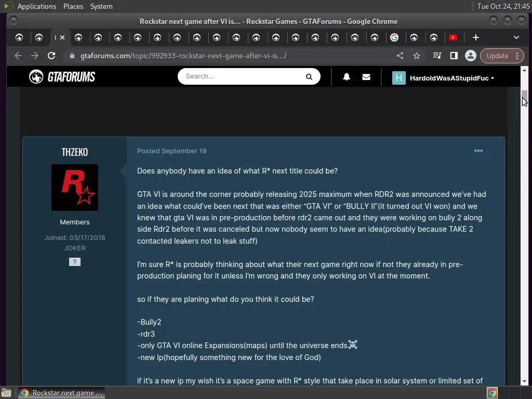Click the address bar URL
Screen dimensions: 532x399
coord(183,56)
